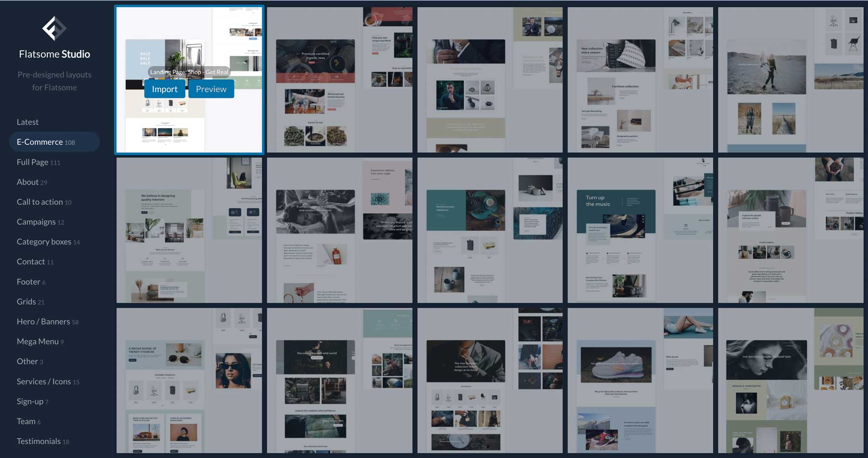The height and width of the screenshot is (458, 868).
Task: Preview the Landing Page Shop layout
Action: 211,89
